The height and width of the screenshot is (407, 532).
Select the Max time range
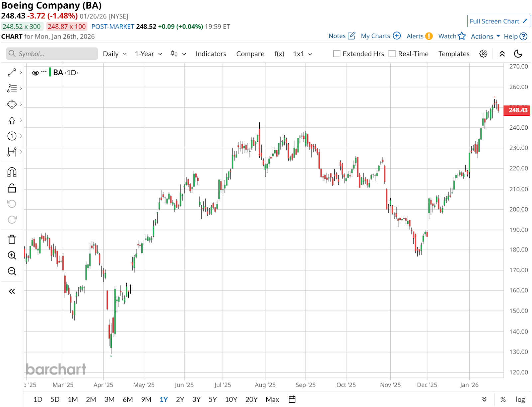272,399
